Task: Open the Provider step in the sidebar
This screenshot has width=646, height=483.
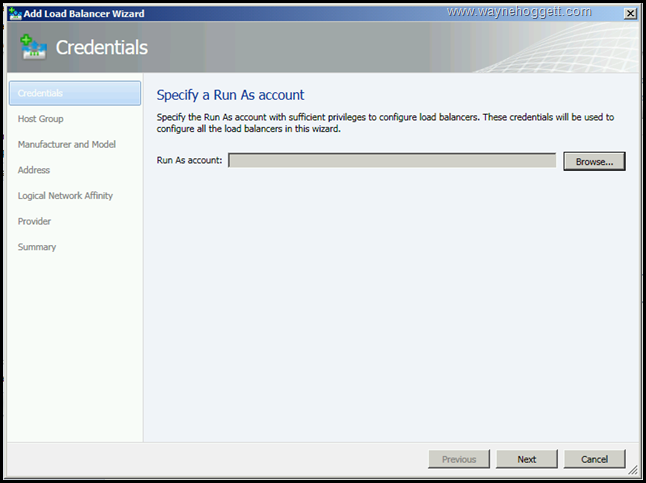Action: [34, 221]
